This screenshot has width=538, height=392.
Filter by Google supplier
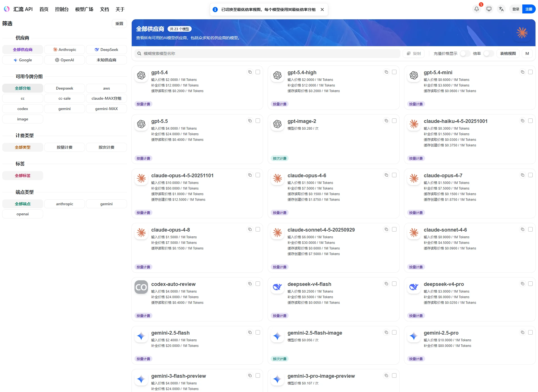23,60
